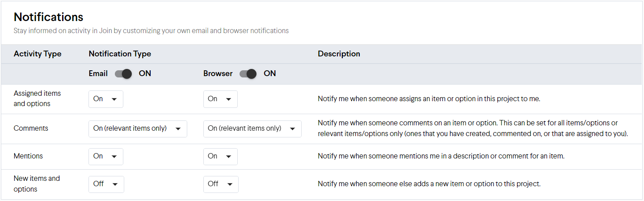Click the Comments activity type label
The height and width of the screenshot is (201, 644).
point(31,128)
